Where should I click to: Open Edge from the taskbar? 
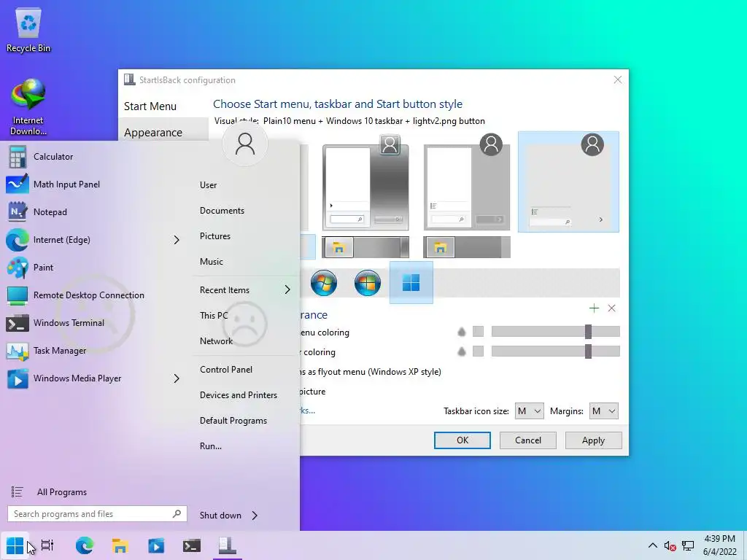click(85, 545)
